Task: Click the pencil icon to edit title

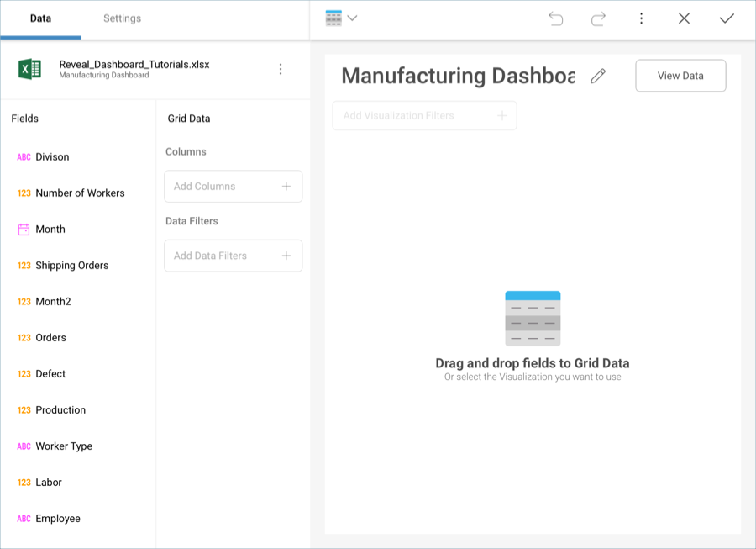Action: (x=598, y=76)
